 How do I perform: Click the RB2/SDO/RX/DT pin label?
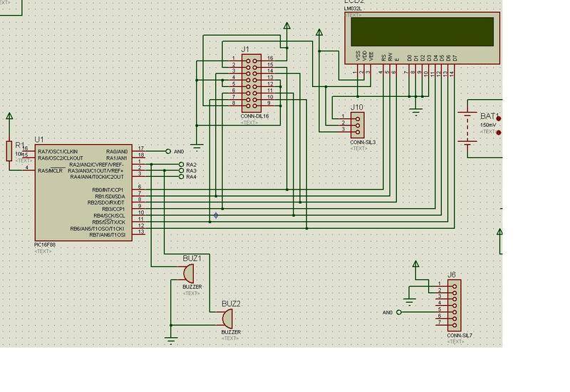pos(105,202)
